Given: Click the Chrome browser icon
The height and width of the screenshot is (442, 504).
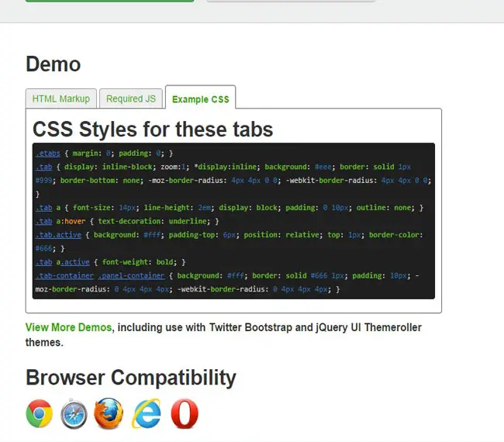Looking at the screenshot, I should tap(40, 413).
